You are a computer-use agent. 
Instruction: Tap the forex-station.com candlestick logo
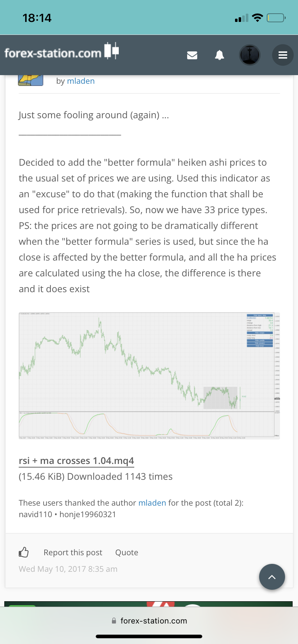[x=62, y=52]
